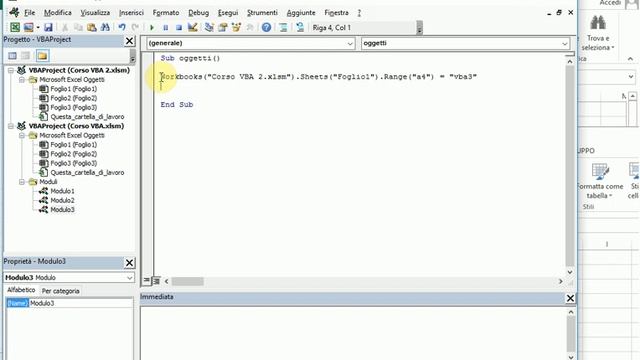Click the code window vertical scrollbar down arrow

coord(570,272)
